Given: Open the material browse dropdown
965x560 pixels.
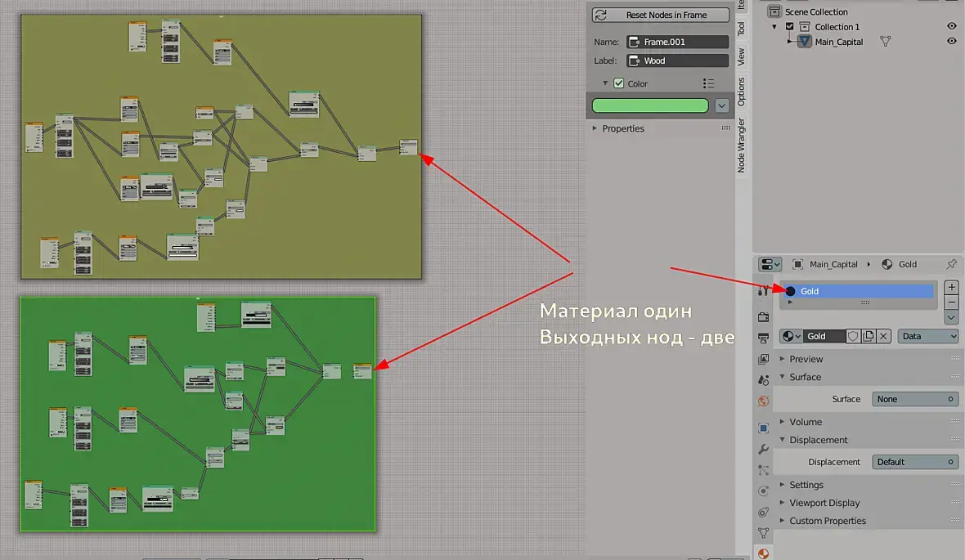Looking at the screenshot, I should click(x=791, y=336).
